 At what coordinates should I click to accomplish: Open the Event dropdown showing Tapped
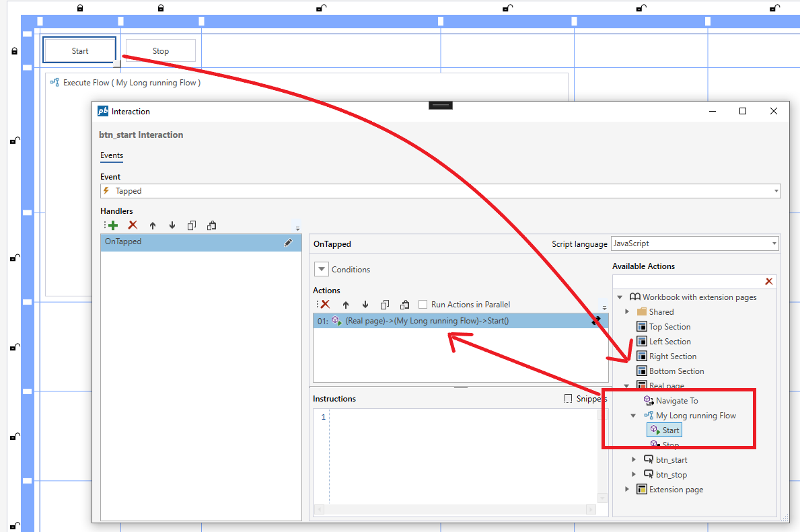[776, 191]
